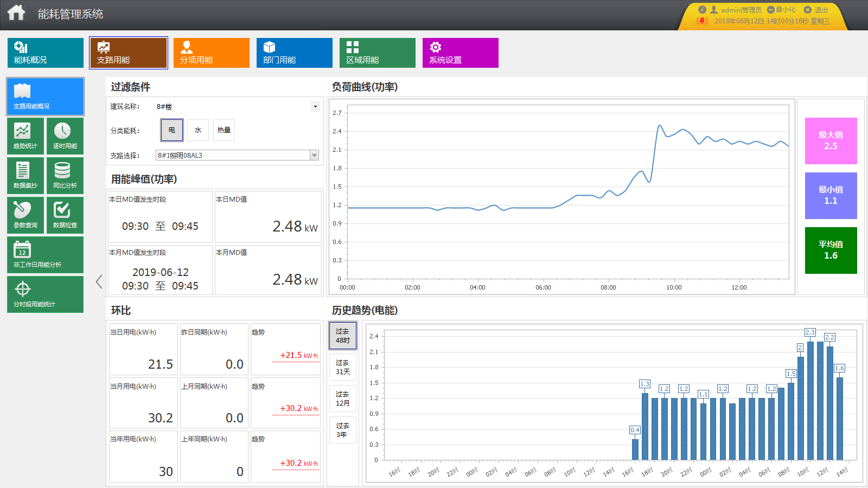Select 水 water energy type
This screenshot has height=488, width=868.
[x=198, y=130]
